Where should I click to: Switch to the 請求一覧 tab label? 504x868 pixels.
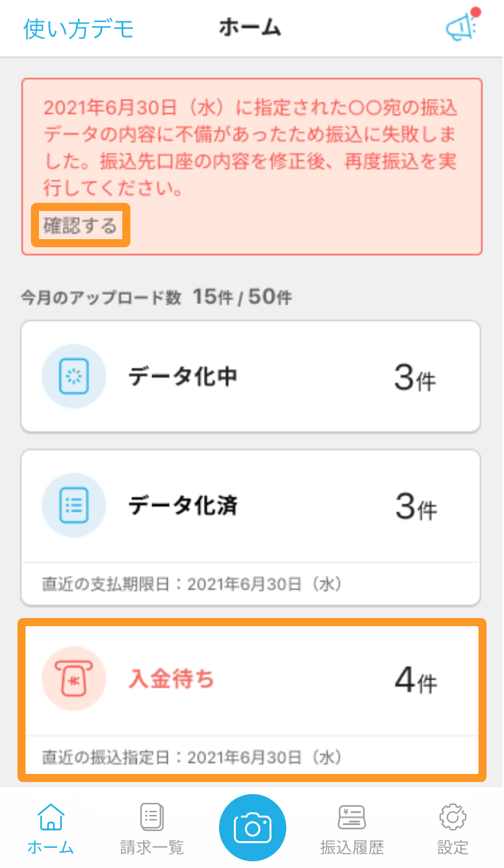[x=152, y=847]
